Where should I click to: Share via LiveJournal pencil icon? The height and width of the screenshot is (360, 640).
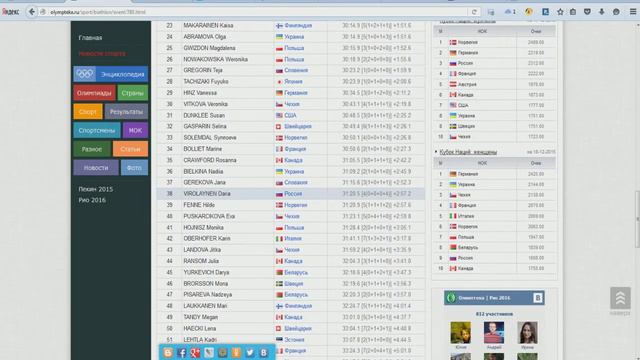(209, 353)
